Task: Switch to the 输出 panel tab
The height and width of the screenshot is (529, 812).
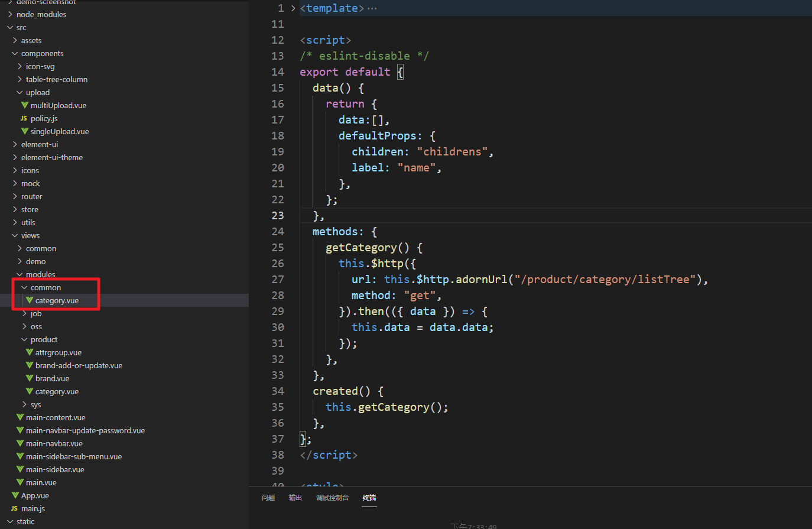Action: click(295, 498)
